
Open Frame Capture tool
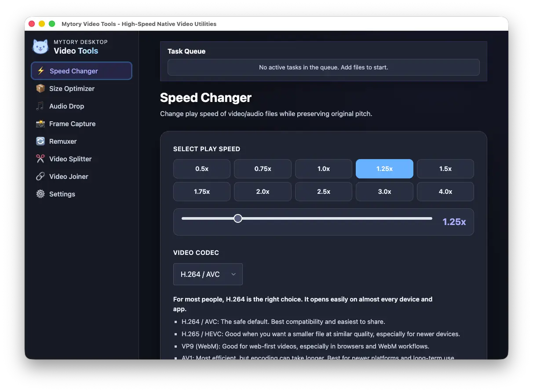[81, 123]
